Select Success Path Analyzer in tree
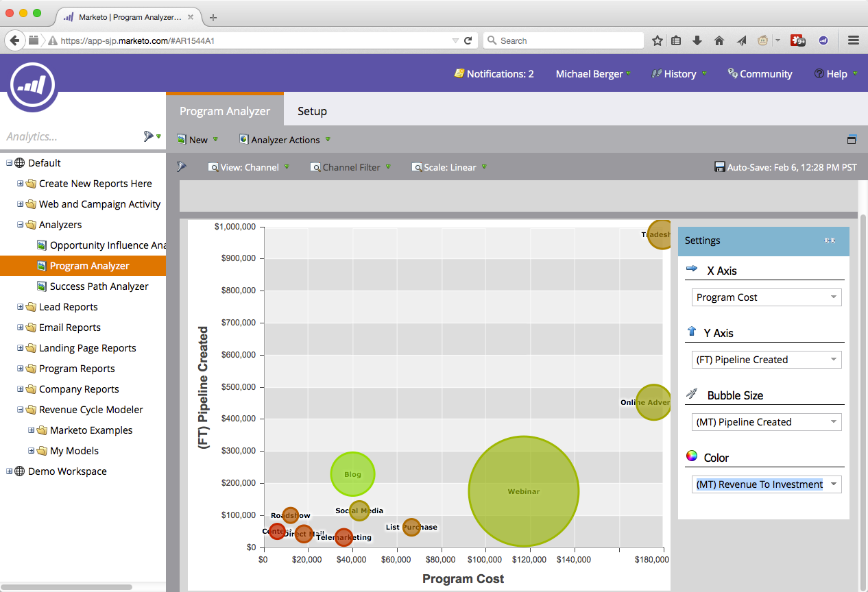Image resolution: width=868 pixels, height=592 pixels. (99, 286)
